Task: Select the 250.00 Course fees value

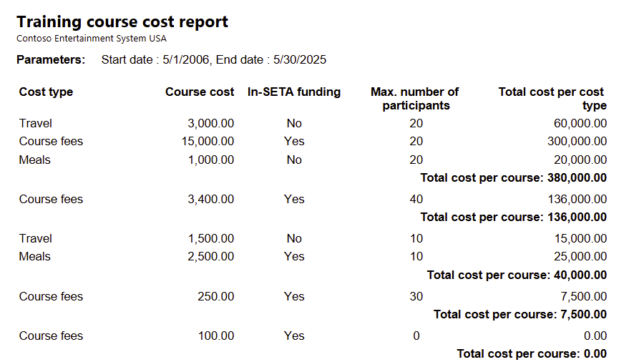Action: point(215,297)
